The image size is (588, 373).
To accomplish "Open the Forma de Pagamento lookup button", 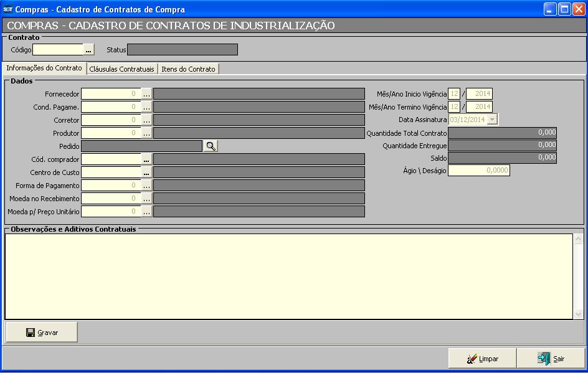I will point(146,186).
